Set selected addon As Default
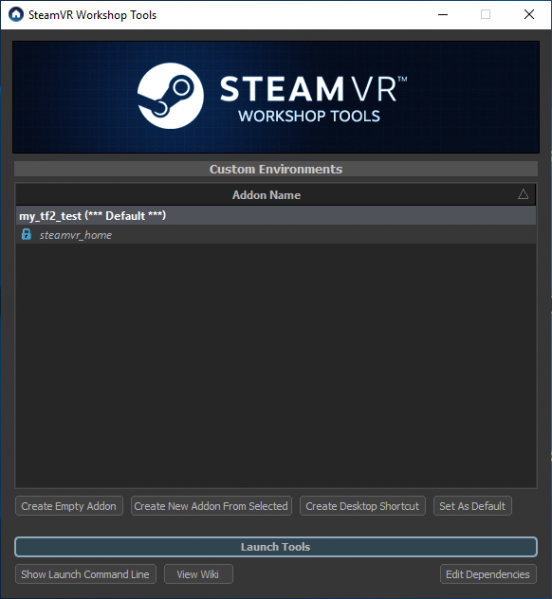Screen dimensions: 552x599 (472, 506)
